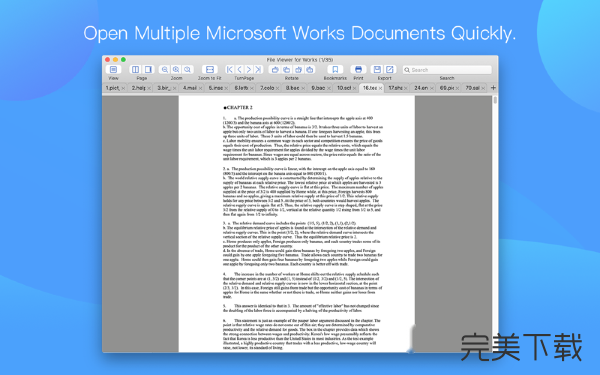The width and height of the screenshot is (600, 375).
Task: Jump to first page icon
Action: pyautogui.click(x=230, y=69)
